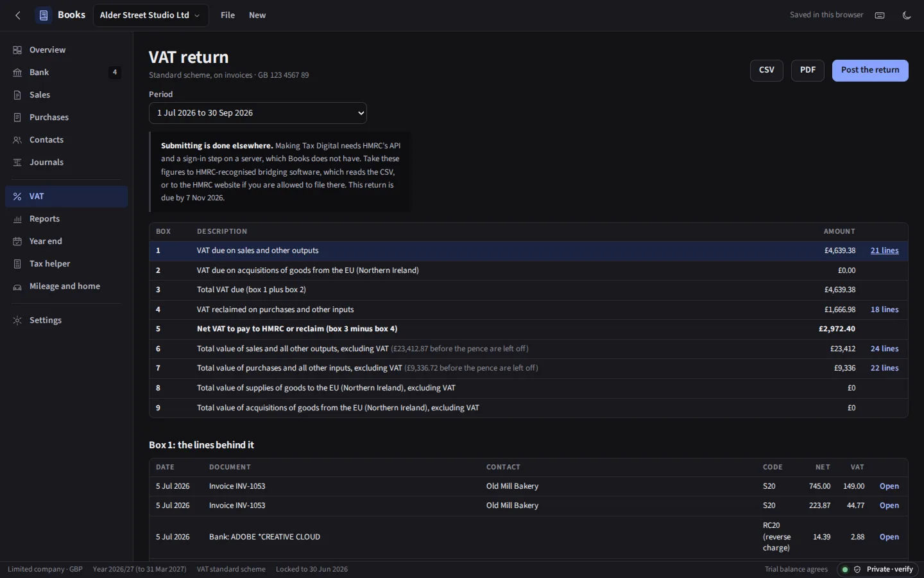Click the VAT standard scheme status entry
Screen dimensions: 924x578
click(231, 570)
